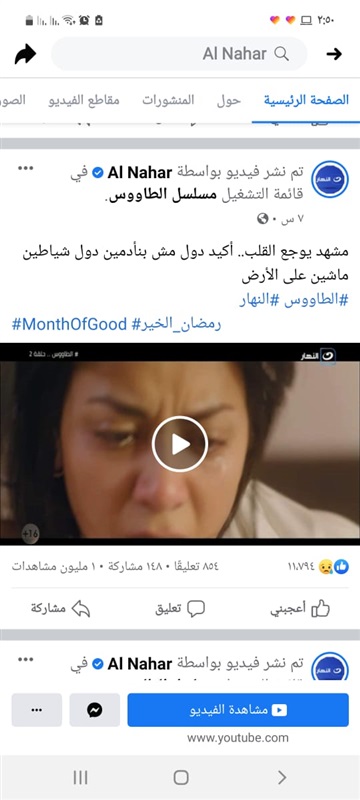Tap the مشاركة share button under the post
This screenshot has width=360, height=800.
pos(60,609)
